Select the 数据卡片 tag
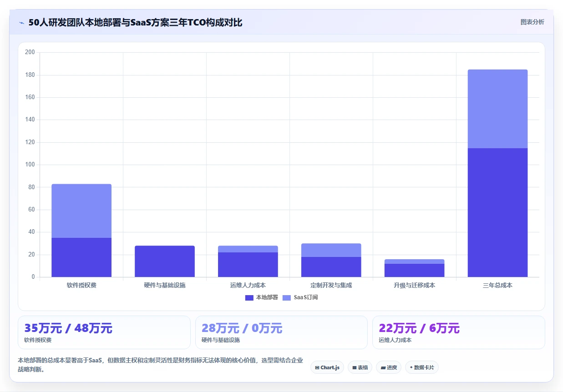This screenshot has height=392, width=563. (421, 367)
